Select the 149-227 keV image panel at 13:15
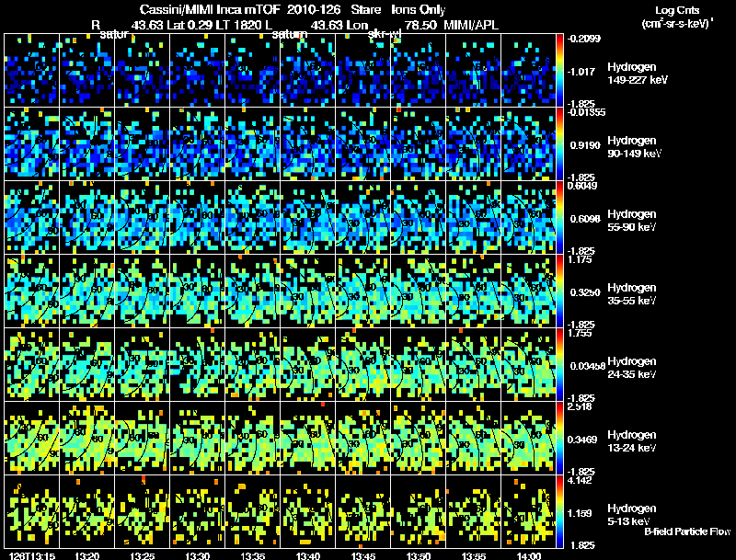The height and width of the screenshot is (560, 736). click(x=32, y=71)
